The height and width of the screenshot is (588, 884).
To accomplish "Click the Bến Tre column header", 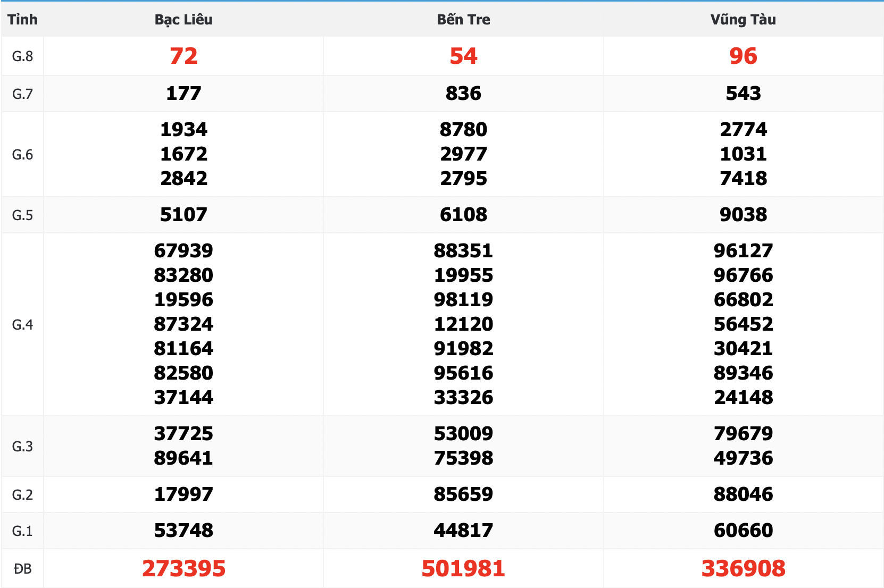I will click(463, 20).
